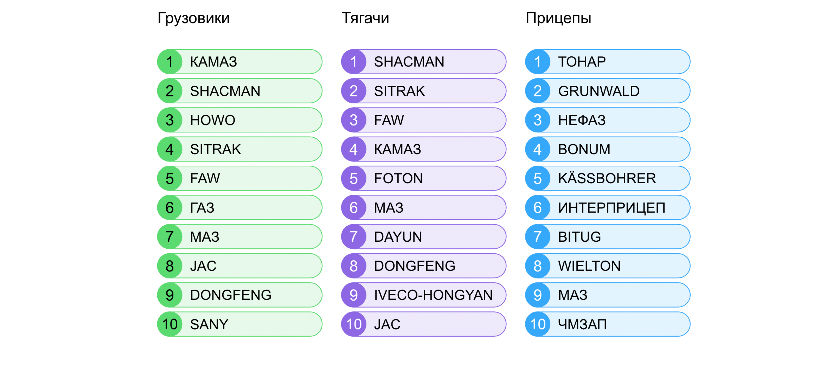Open the WIELTON trailer row
Screen dimensions: 838x371
[608, 266]
